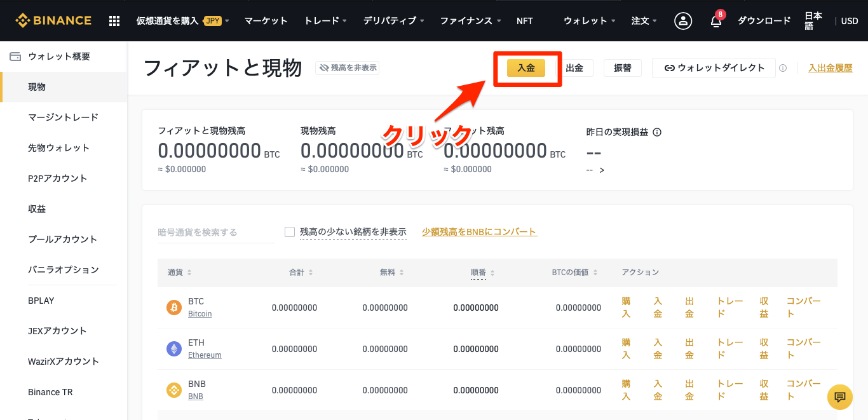868x420 pixels.
Task: Open the Ethereum coin name link
Action: click(x=205, y=355)
